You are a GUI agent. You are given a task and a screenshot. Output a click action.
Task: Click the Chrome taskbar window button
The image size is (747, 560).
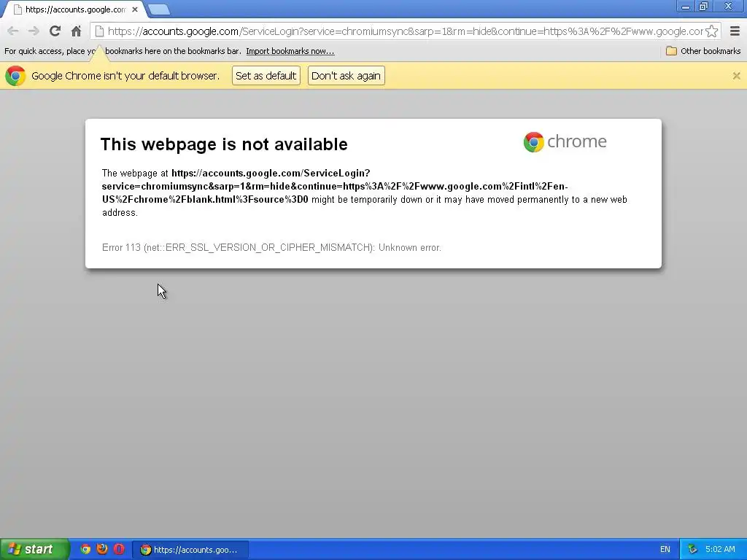190,550
